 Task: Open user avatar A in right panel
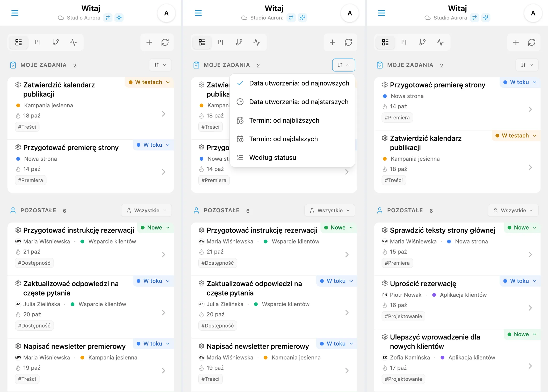point(533,13)
